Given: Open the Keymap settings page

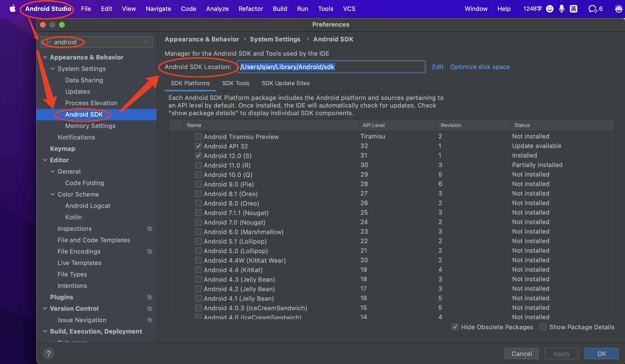Looking at the screenshot, I should (x=63, y=148).
